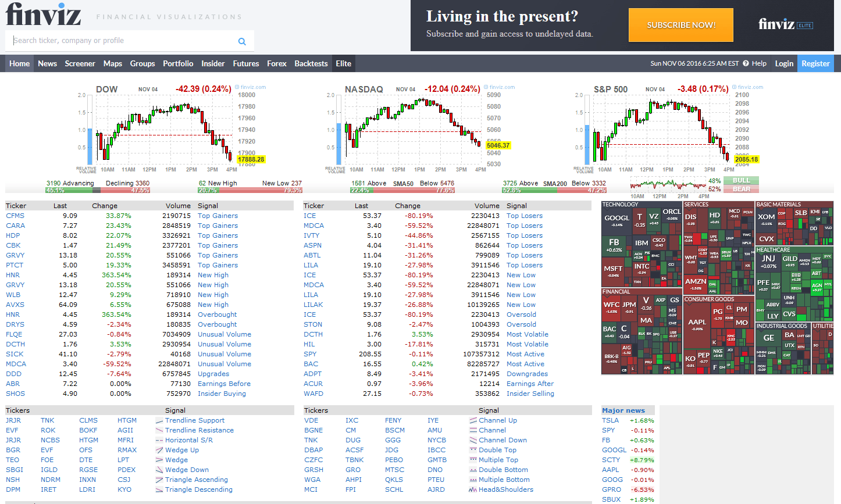Click the search magnifier icon
Screen dimensions: 841x504
coord(242,41)
